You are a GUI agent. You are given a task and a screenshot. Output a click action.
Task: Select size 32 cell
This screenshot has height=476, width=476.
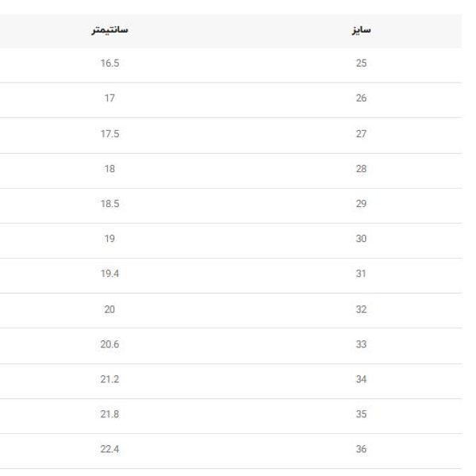click(361, 309)
